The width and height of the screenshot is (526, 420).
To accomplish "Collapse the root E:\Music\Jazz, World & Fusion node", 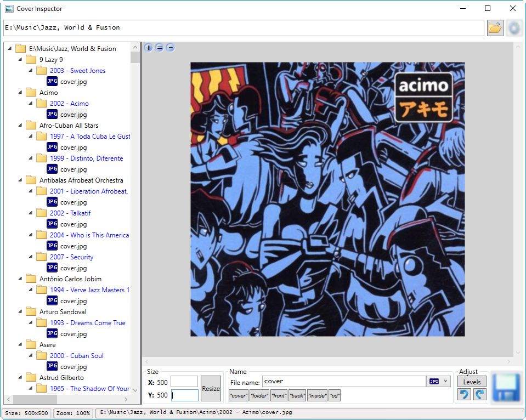I will click(10, 49).
